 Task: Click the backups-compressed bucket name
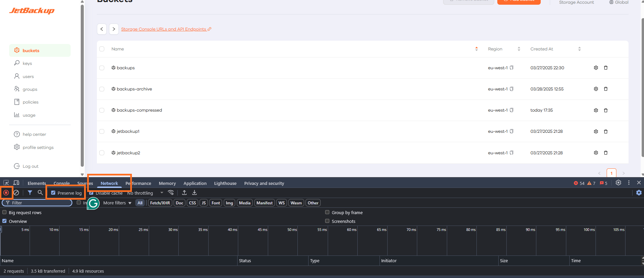click(139, 110)
